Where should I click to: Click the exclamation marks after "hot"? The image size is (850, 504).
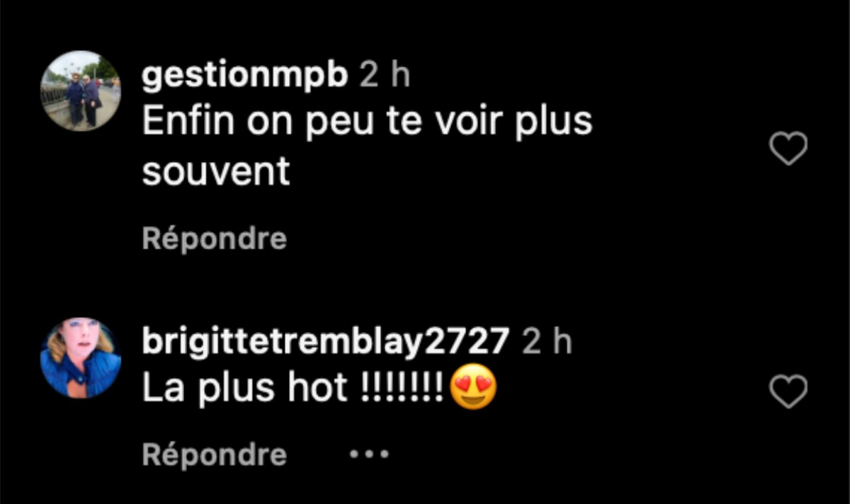tap(402, 389)
